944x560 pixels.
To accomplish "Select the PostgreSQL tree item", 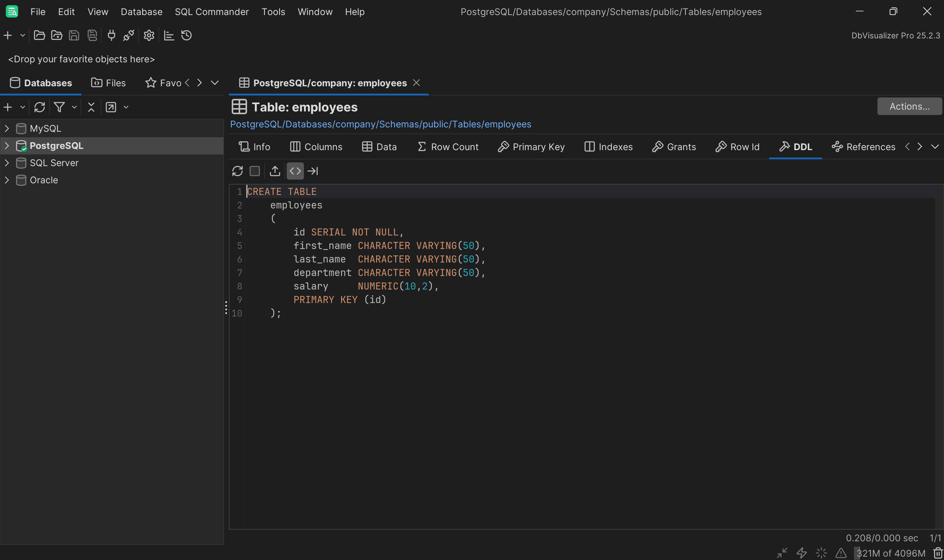I will (x=57, y=146).
